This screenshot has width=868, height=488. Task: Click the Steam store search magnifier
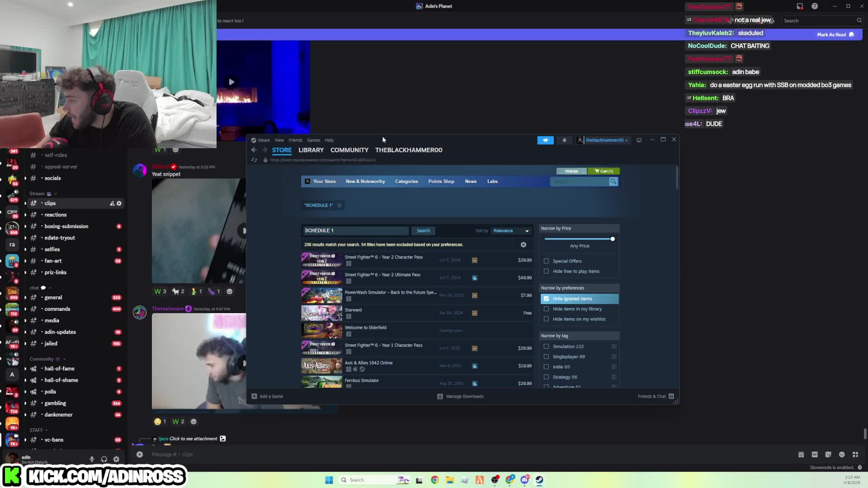pos(613,182)
